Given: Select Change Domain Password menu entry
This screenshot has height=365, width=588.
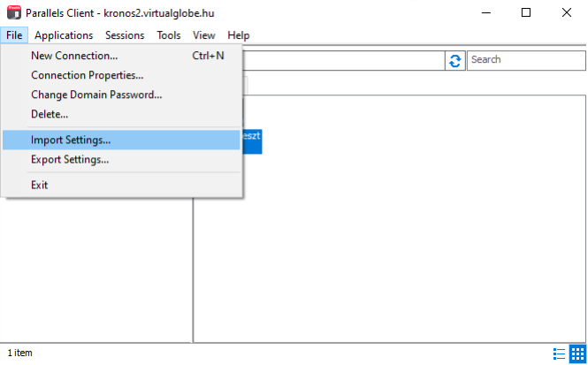Looking at the screenshot, I should click(96, 95).
